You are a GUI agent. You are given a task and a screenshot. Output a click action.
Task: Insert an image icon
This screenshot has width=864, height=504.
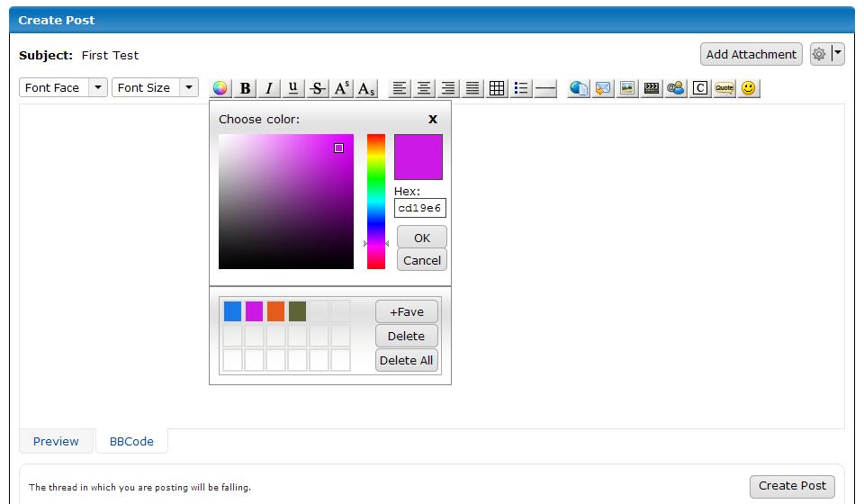point(627,88)
